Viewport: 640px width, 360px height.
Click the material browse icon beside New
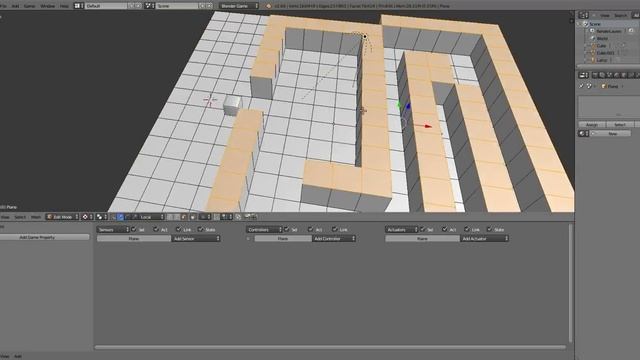584,133
